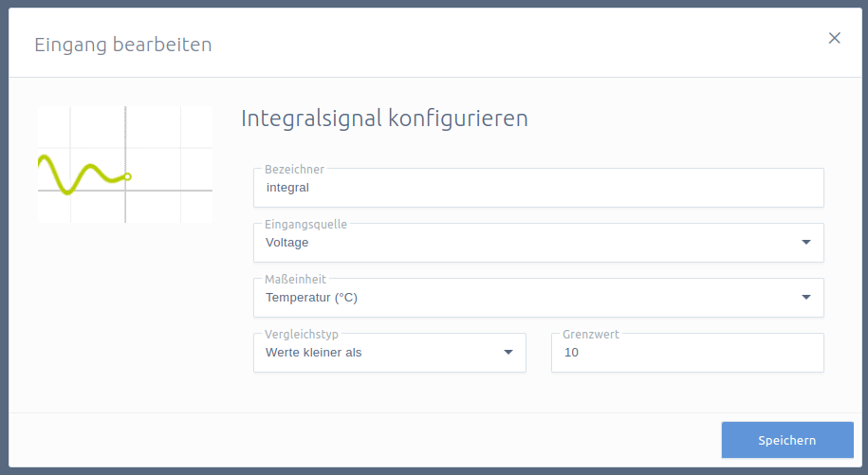Click the Eingangsquelle dropdown arrow
The height and width of the screenshot is (475, 868).
[x=806, y=242]
